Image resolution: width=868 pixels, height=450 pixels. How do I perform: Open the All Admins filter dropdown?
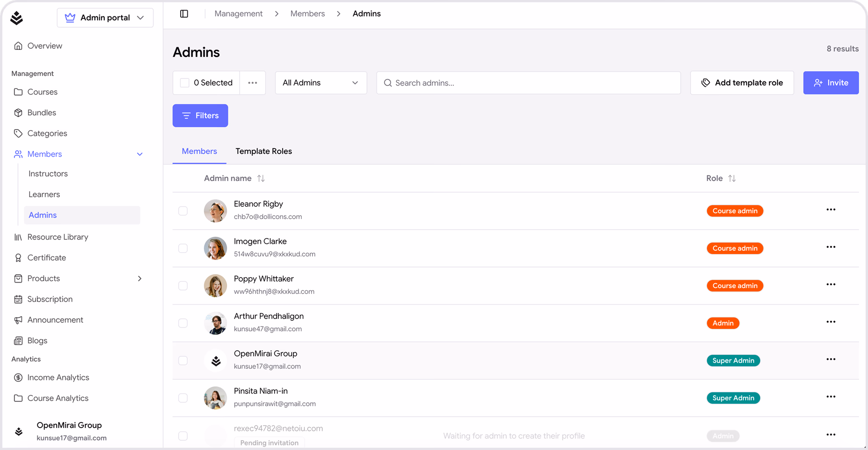(x=321, y=83)
